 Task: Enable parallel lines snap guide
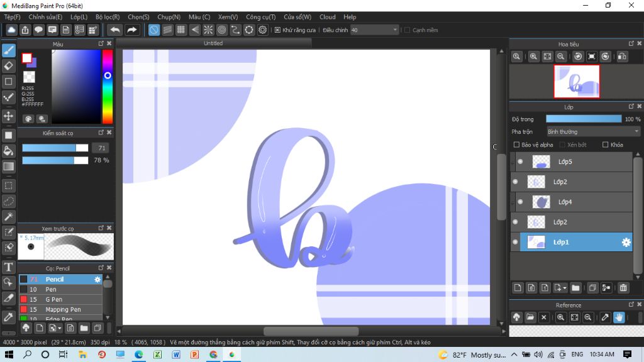tap(167, 30)
